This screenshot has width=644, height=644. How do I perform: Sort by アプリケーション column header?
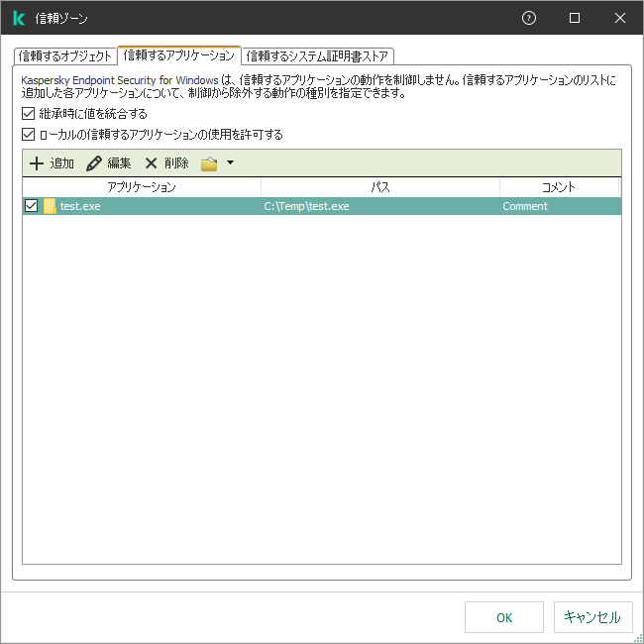point(142,187)
